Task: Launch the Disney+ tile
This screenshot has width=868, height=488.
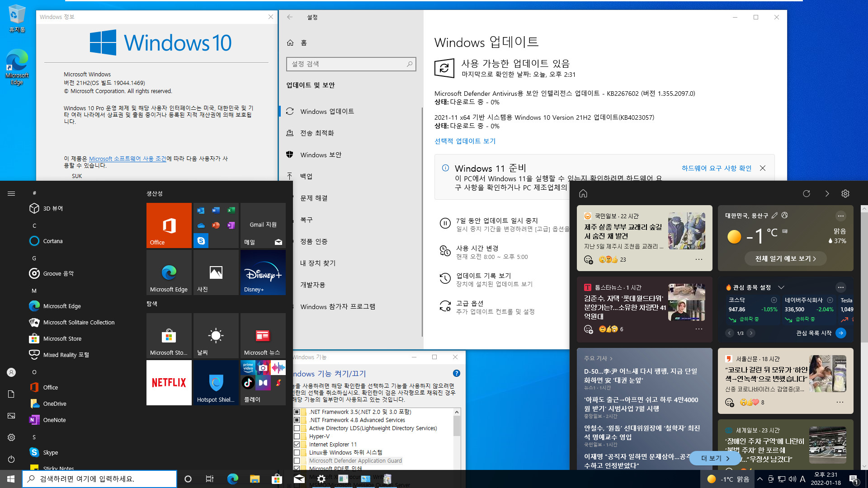Action: pyautogui.click(x=263, y=272)
